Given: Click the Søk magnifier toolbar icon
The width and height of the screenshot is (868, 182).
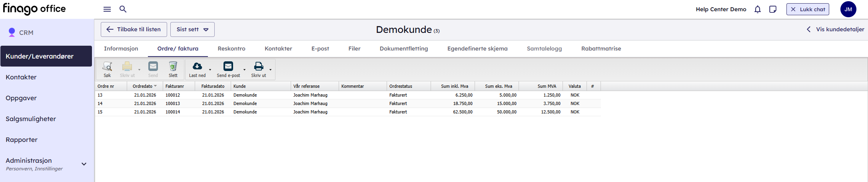Looking at the screenshot, I should [107, 67].
